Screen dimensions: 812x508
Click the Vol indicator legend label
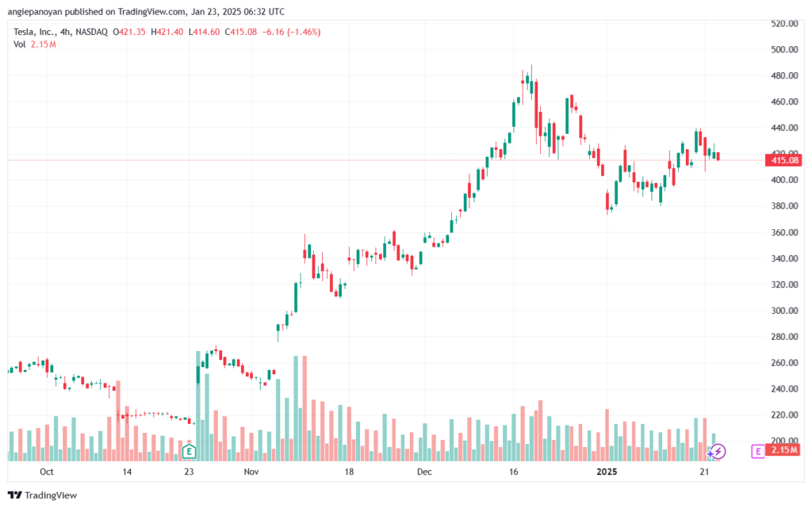tap(20, 44)
